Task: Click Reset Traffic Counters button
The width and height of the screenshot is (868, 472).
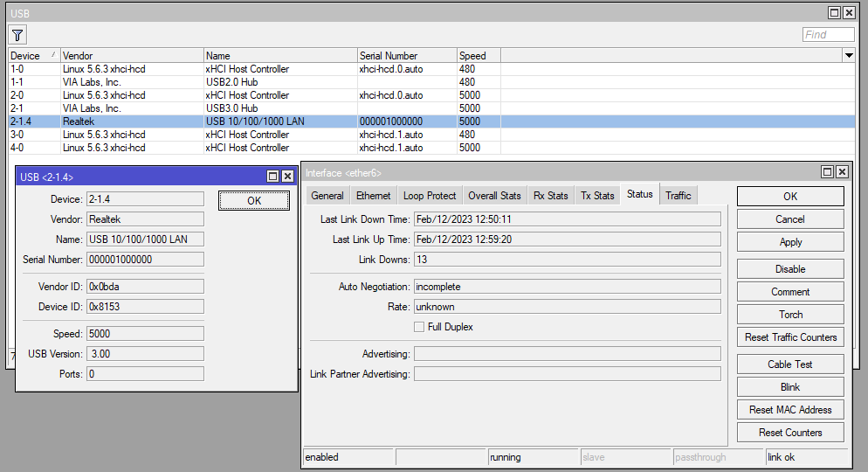Action: pos(790,337)
